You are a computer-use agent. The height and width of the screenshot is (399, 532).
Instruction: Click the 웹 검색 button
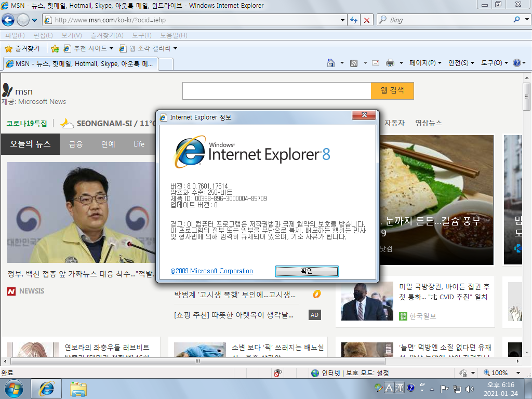coord(392,91)
